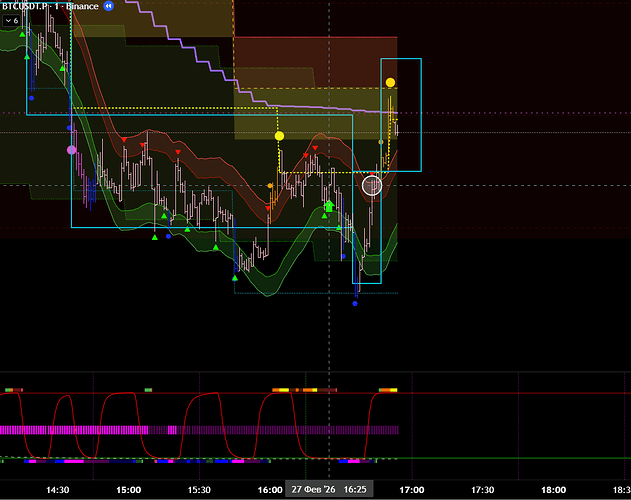The image size is (631, 500).
Task: Click the pink circle marker on left
Action: point(71,150)
